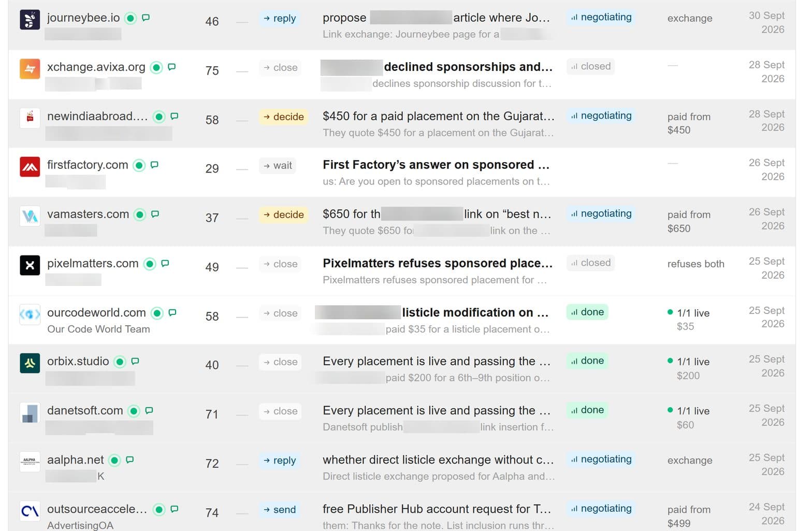Viewport: 812px width, 531px height.
Task: Click "$450 for a paid placement" subject line
Action: click(439, 116)
